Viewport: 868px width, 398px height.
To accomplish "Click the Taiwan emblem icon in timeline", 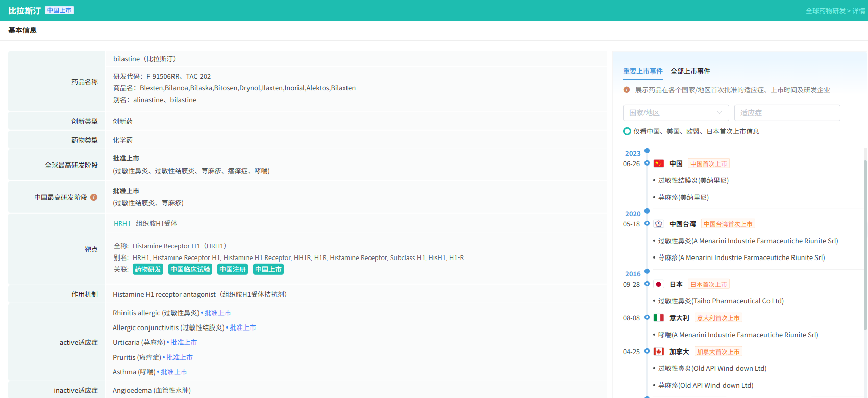I will pos(659,224).
